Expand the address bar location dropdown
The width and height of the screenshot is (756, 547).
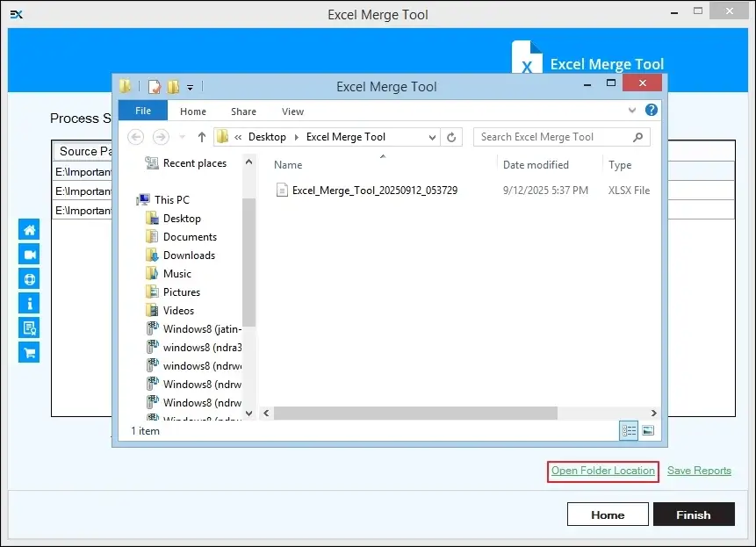pyautogui.click(x=434, y=137)
